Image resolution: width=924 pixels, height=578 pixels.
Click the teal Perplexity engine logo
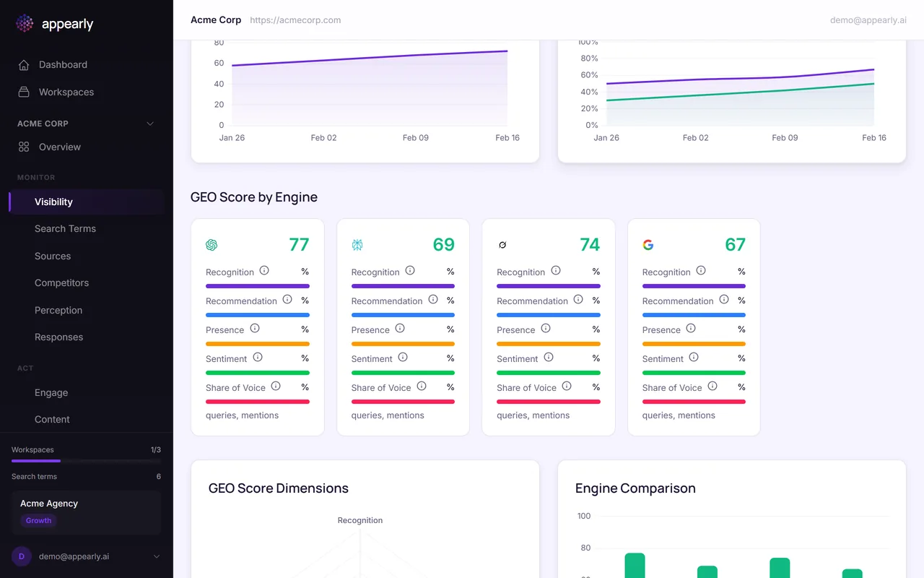357,245
